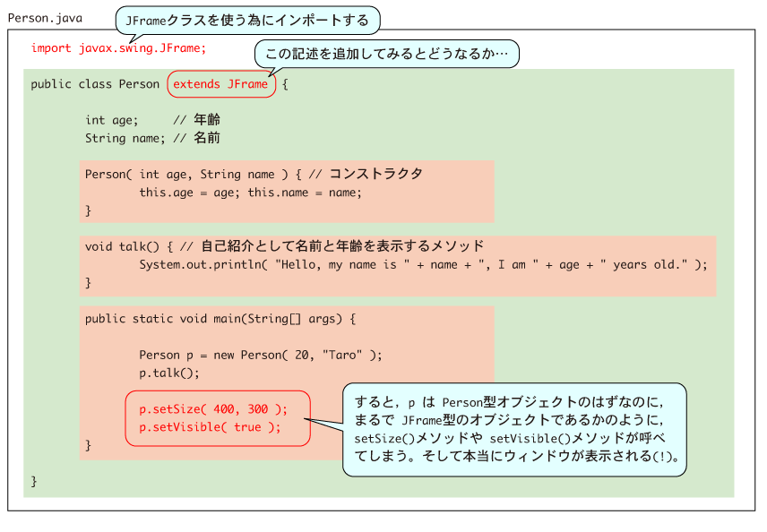Click the 'public class Person' declaration

pyautogui.click(x=95, y=84)
